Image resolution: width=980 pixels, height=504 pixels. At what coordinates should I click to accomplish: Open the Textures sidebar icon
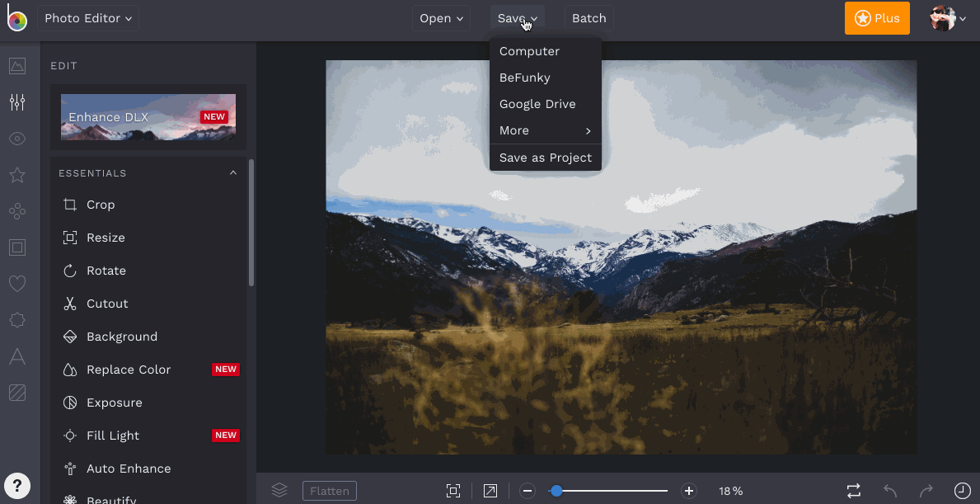tap(17, 393)
